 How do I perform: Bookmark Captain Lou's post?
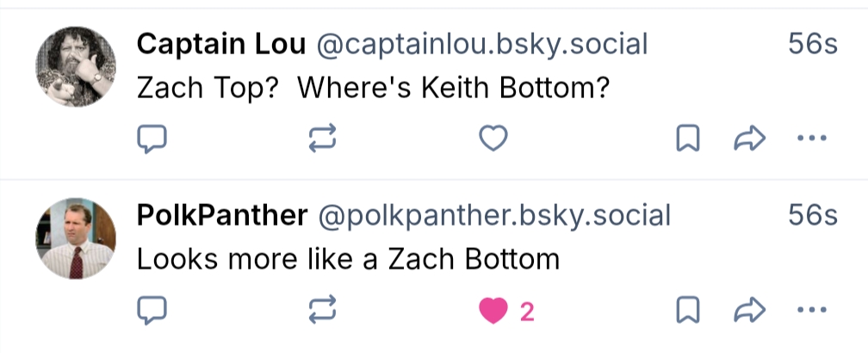pyautogui.click(x=688, y=139)
